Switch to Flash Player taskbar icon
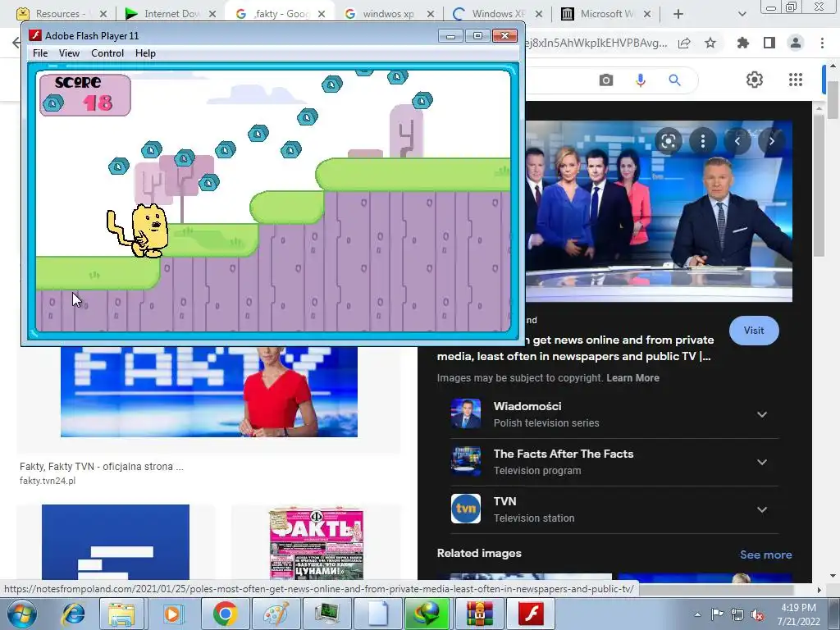 pos(531,614)
